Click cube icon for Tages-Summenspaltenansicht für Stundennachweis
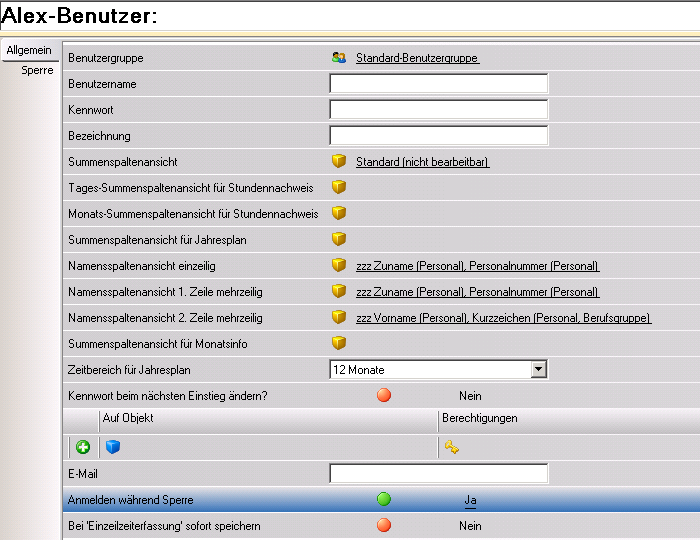Viewport: 700px width, 540px height. coord(338,187)
